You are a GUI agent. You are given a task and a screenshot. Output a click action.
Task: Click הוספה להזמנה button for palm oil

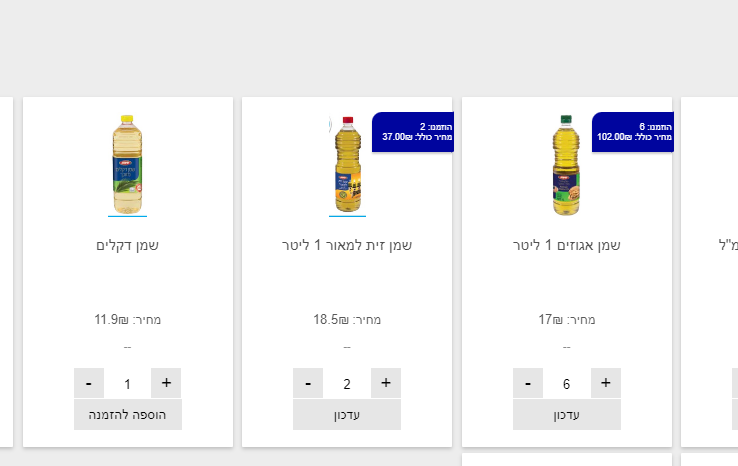point(128,414)
